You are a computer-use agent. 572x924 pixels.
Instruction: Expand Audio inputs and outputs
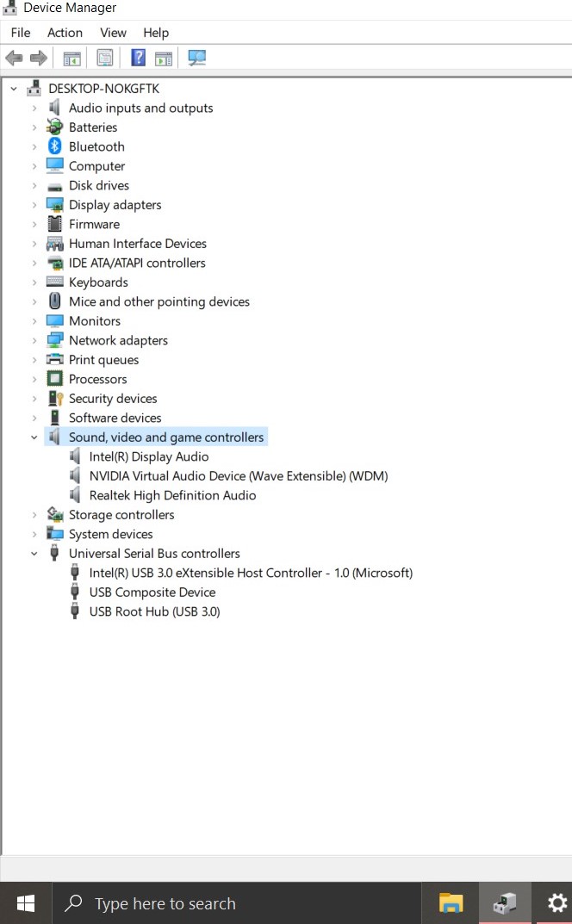[x=34, y=108]
